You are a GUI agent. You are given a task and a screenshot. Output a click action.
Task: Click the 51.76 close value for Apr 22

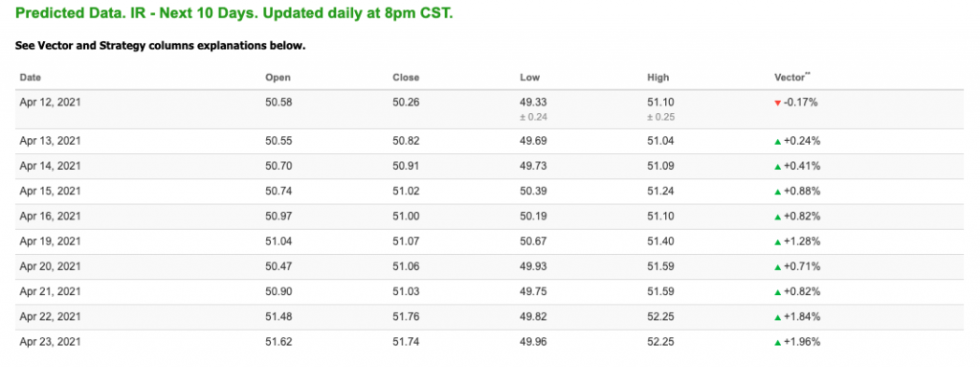coord(406,317)
